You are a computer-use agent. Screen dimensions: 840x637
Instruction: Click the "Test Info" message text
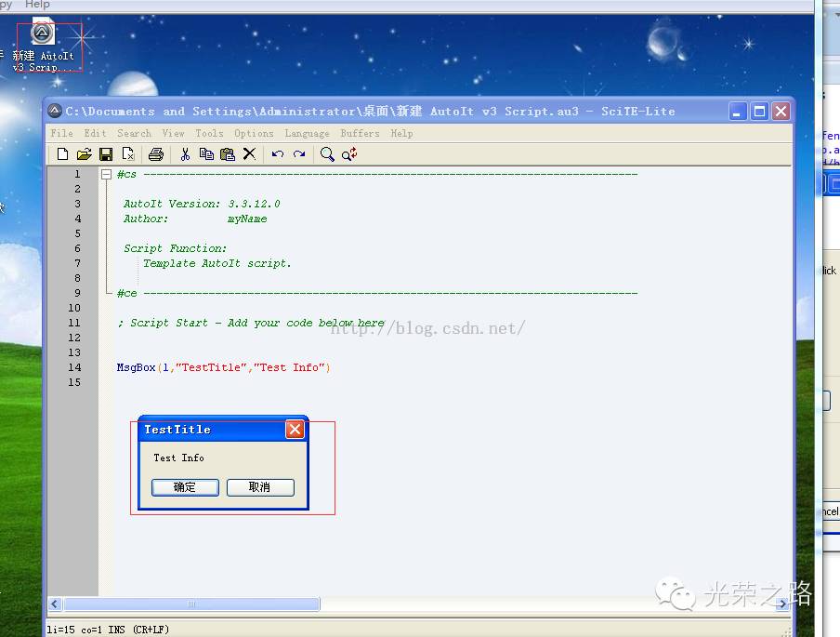click(179, 458)
